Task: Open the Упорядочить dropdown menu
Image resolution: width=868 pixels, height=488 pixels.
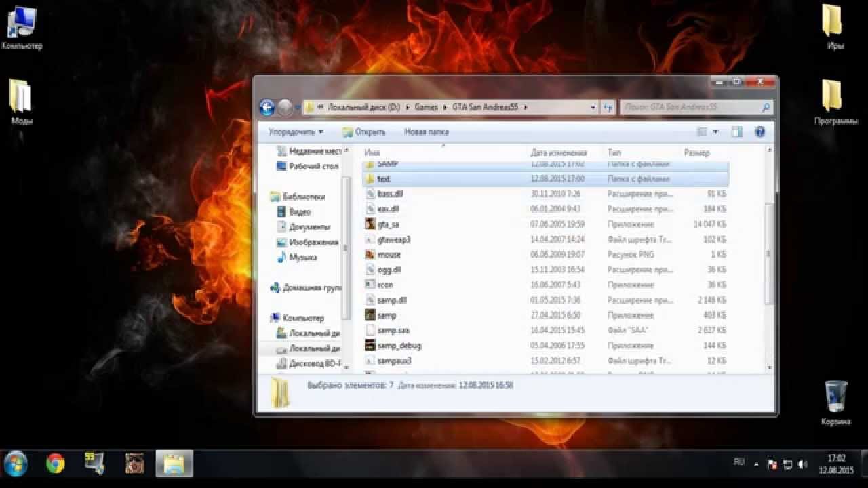Action: point(296,132)
